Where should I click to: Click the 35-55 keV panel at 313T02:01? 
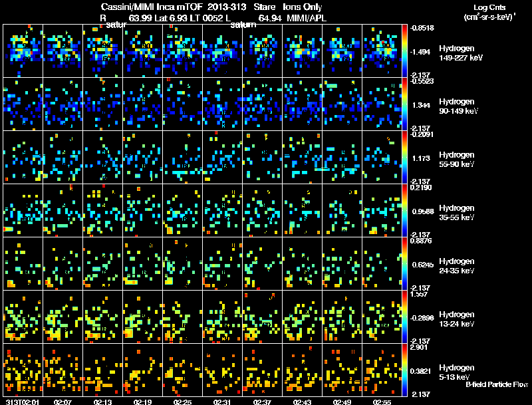click(23, 211)
